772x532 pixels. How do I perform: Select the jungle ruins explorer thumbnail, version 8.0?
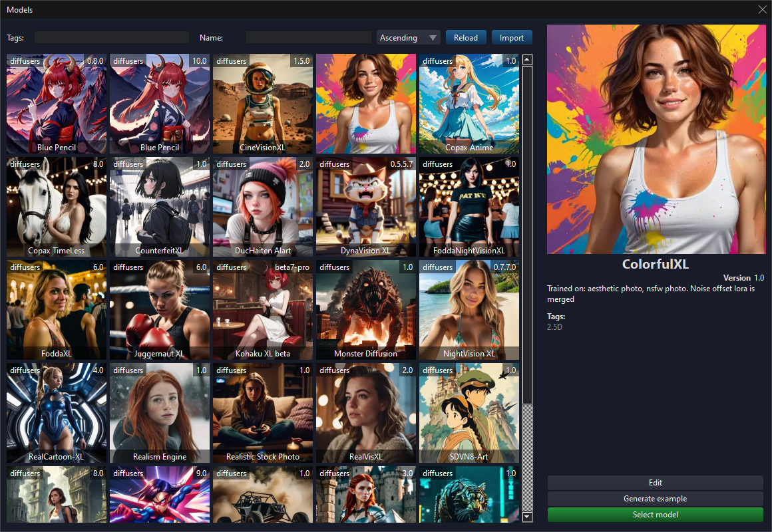[x=57, y=495]
